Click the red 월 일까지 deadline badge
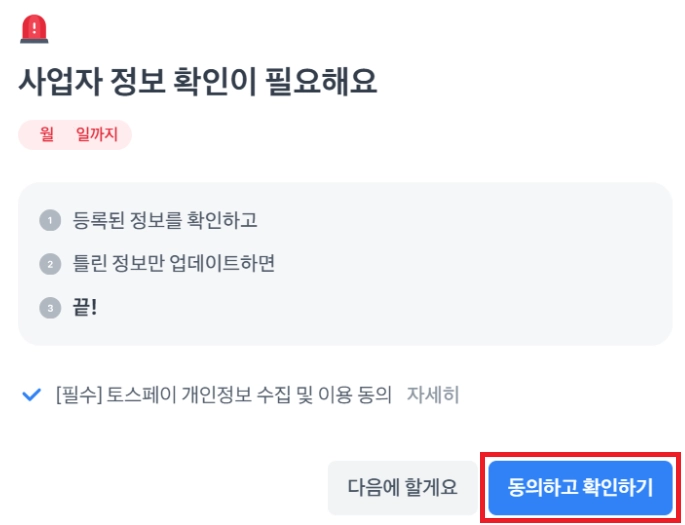Viewport: 685px width, 525px height. coord(75,135)
